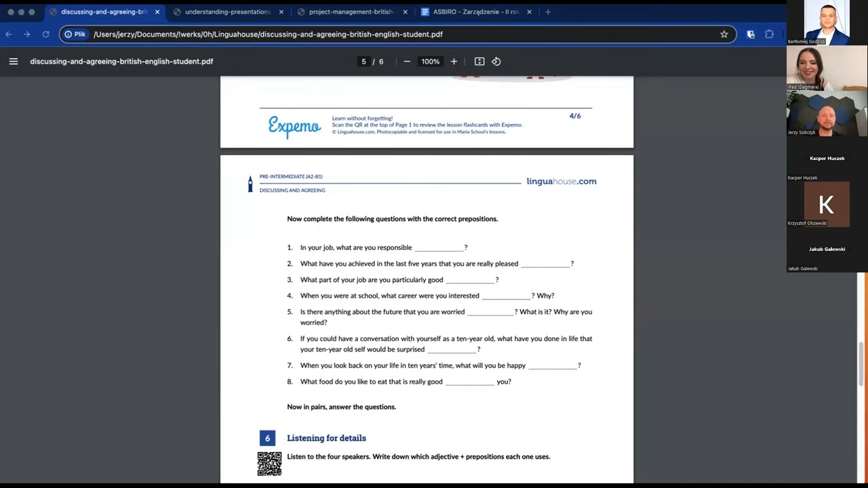Click the '4/6' page footer number

[x=575, y=116]
